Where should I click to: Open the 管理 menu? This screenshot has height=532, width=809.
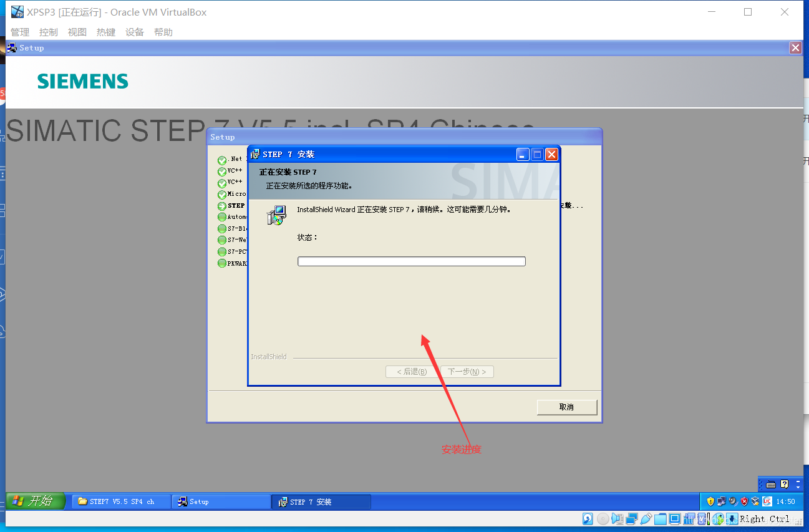tap(20, 32)
